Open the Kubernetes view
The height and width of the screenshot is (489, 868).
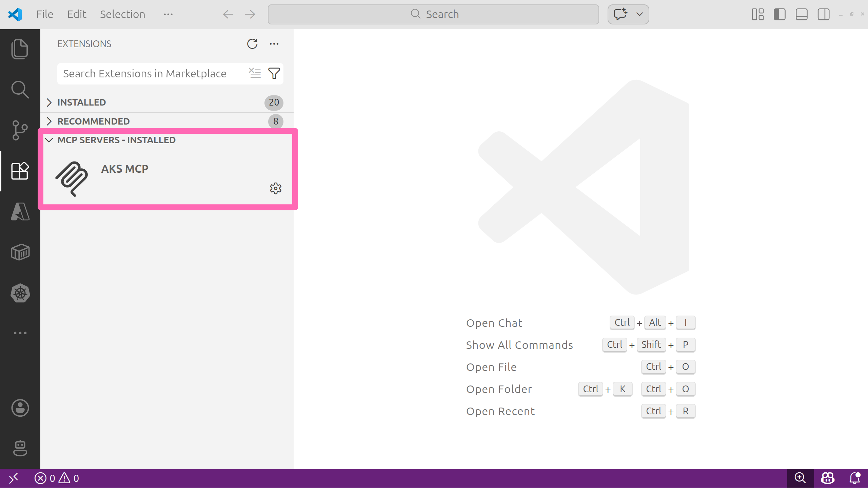20,293
